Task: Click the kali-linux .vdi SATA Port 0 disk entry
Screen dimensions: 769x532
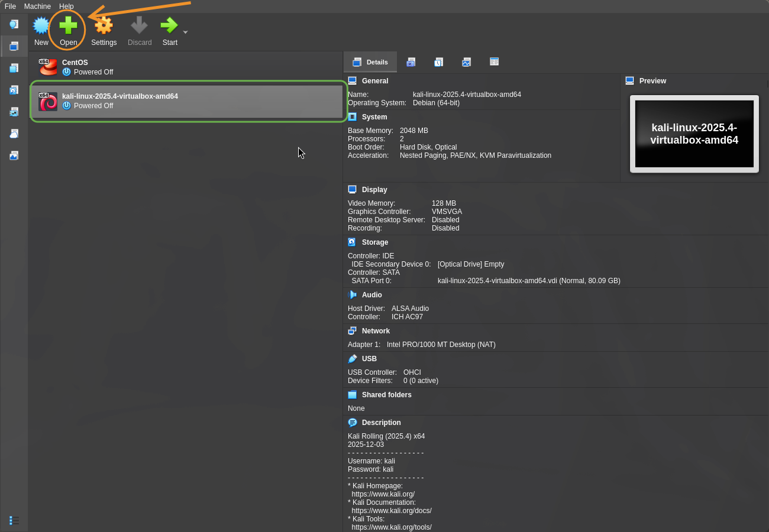Action: point(529,281)
